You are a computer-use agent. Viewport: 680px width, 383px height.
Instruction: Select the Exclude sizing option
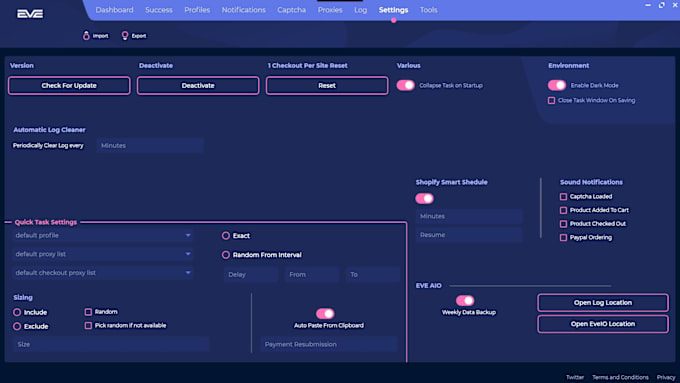(x=17, y=326)
